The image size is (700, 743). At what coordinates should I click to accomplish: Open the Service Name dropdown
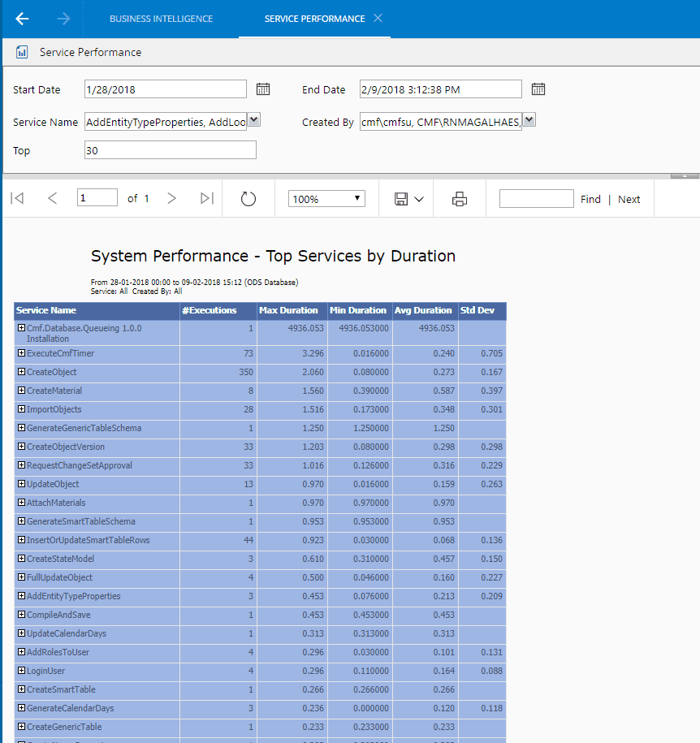click(x=253, y=120)
